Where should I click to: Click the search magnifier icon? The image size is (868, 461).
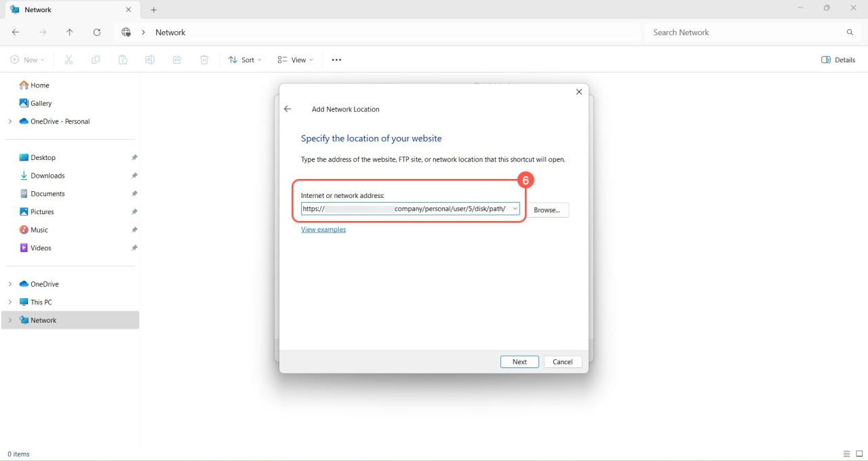pos(850,33)
